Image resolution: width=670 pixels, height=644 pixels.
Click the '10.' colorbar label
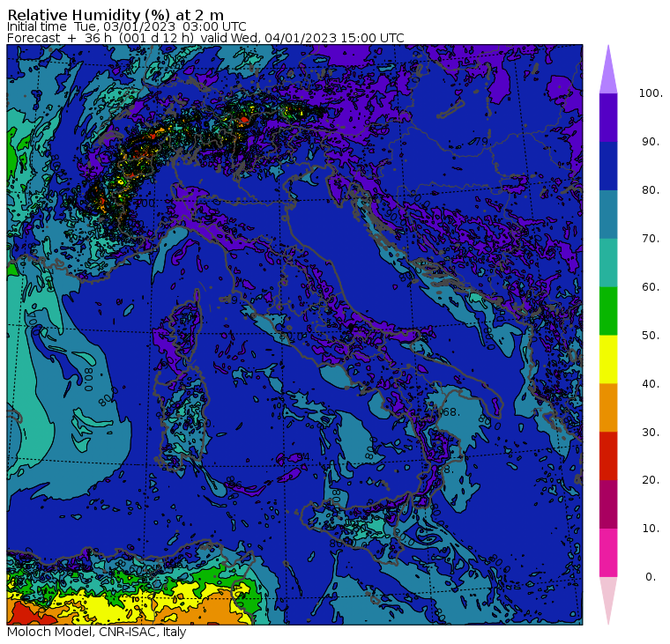pyautogui.click(x=651, y=529)
